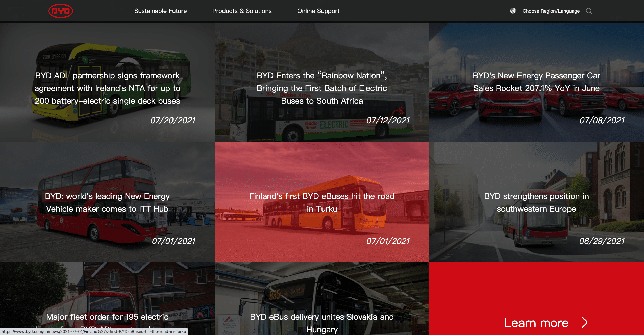Click the 07/01/2021 date on Finland card

click(388, 241)
